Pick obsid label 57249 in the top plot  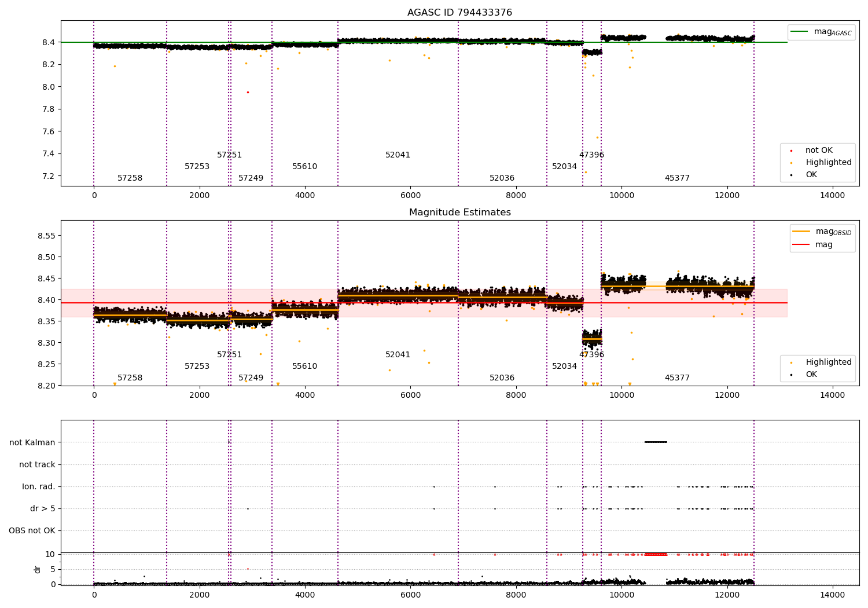coord(251,178)
